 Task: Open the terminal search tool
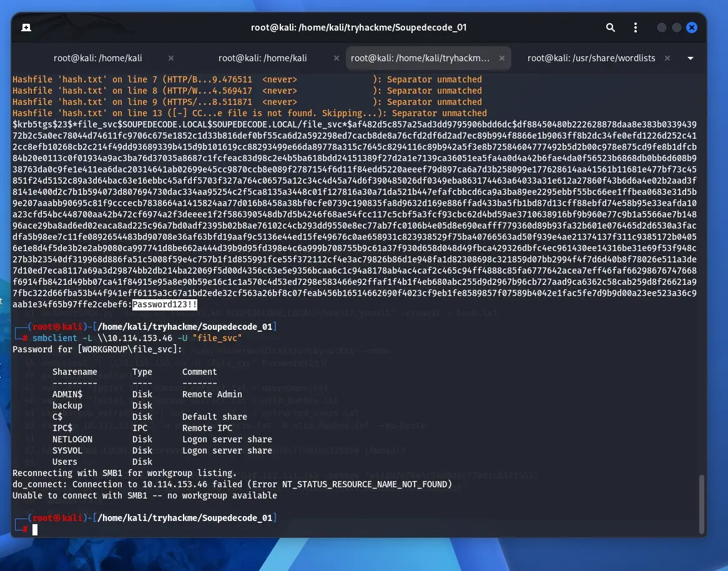(x=610, y=27)
